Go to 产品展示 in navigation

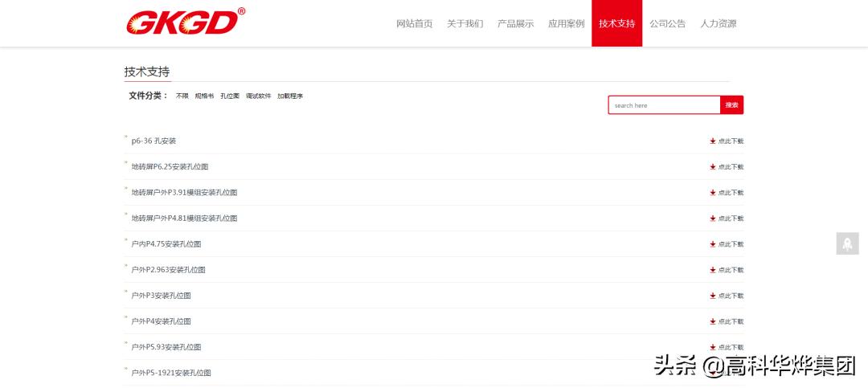click(515, 24)
